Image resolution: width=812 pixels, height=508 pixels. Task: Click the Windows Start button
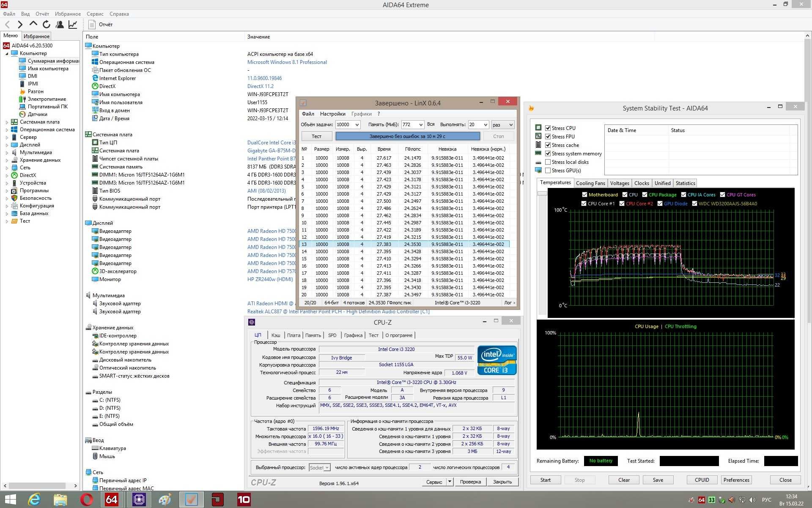(x=10, y=500)
